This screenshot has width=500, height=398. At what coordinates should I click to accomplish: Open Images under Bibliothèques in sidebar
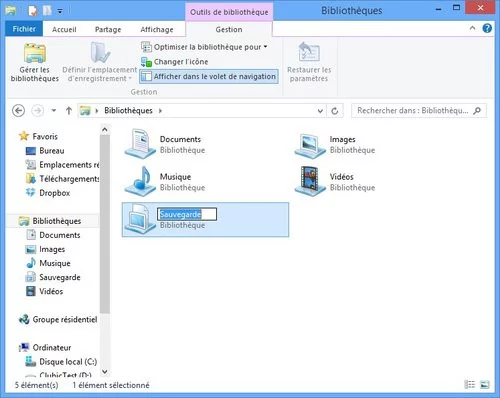click(52, 249)
